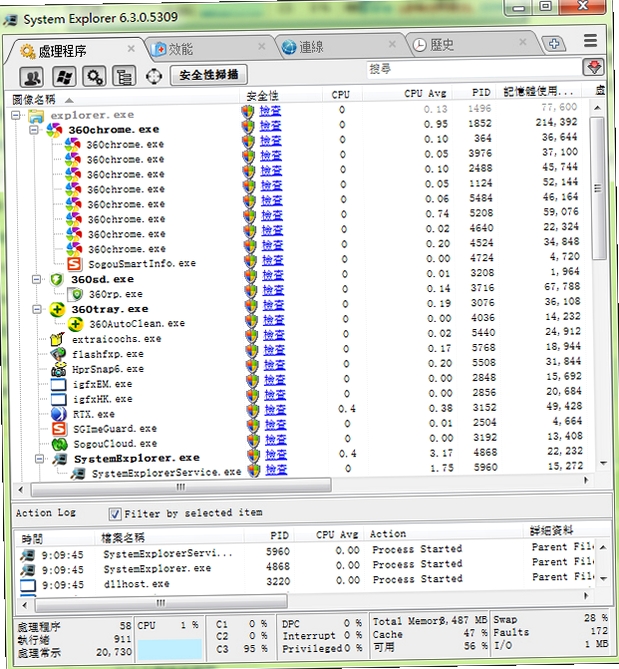Close the 歷史 tab
The width and height of the screenshot is (619, 669).
tap(523, 41)
